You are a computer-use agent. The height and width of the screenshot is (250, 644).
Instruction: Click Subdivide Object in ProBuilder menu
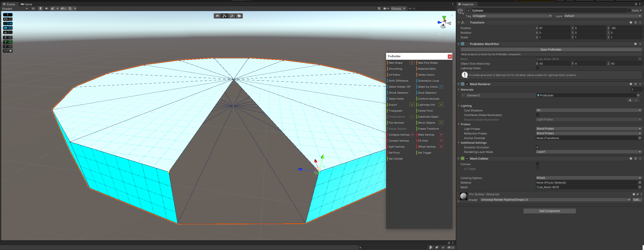pyautogui.click(x=428, y=116)
